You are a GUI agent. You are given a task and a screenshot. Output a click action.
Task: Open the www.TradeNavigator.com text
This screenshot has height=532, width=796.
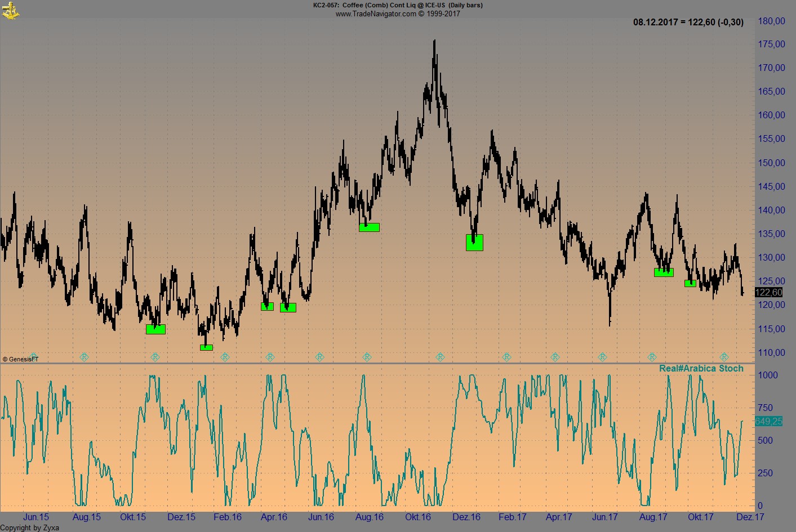pos(398,14)
